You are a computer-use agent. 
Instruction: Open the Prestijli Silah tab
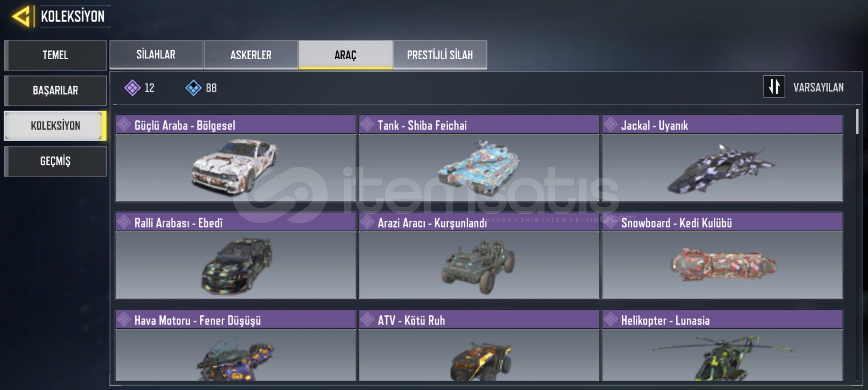[x=440, y=55]
